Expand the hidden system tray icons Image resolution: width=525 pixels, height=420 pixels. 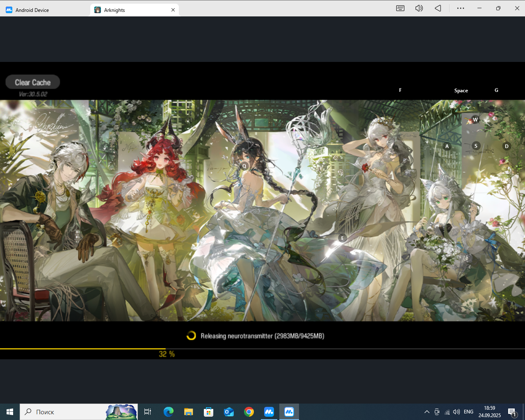click(427, 412)
